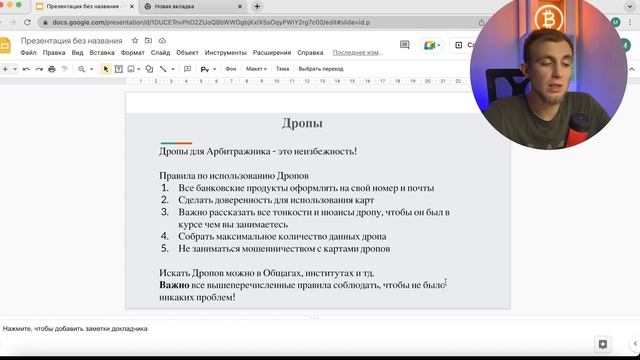The width and height of the screenshot is (640, 360).
Task: Select the text box tool
Action: click(x=118, y=69)
